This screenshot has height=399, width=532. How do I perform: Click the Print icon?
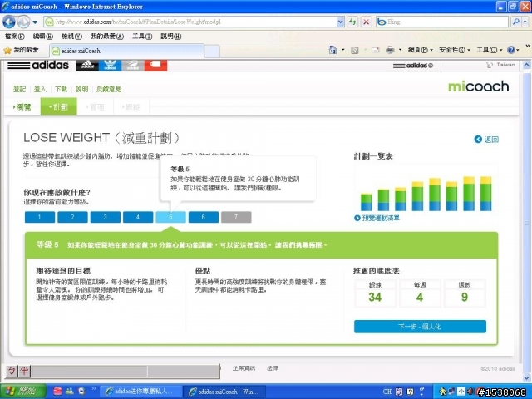(x=390, y=50)
